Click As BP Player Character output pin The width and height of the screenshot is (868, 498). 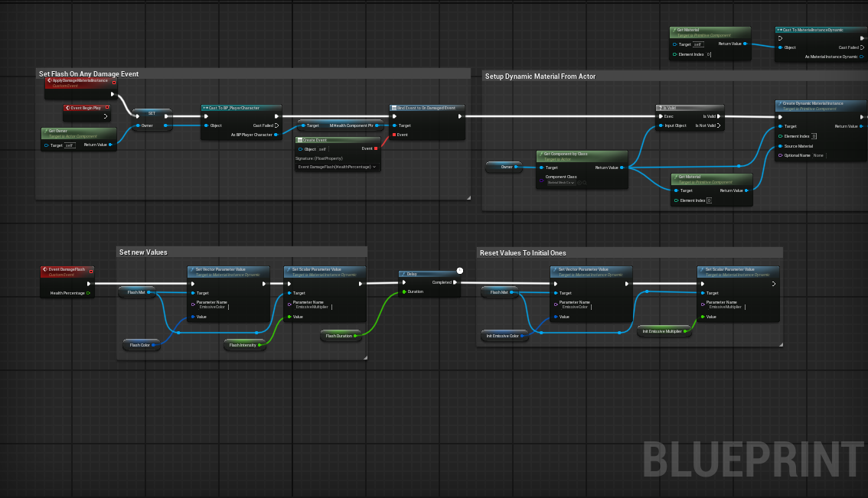pyautogui.click(x=276, y=135)
